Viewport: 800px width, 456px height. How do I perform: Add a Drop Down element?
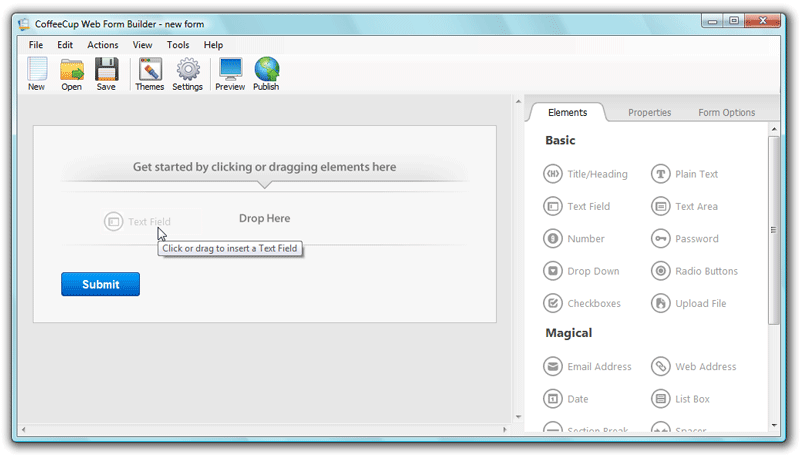581,271
